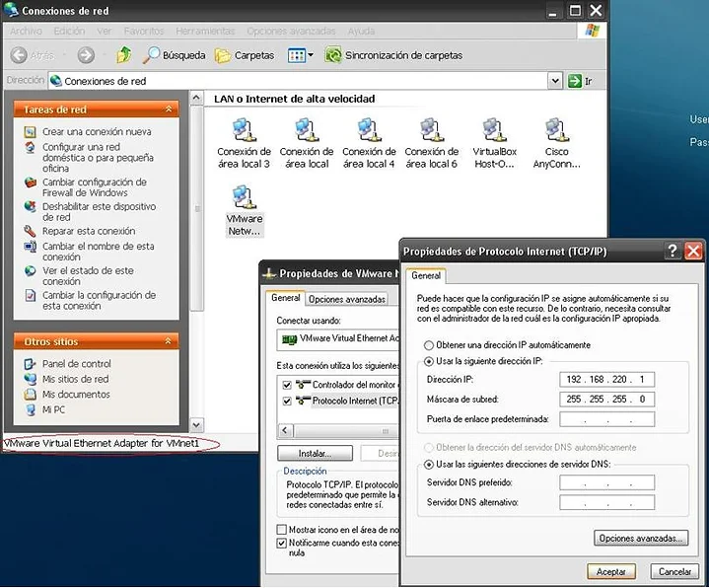Open the Edición menu

pos(69,31)
